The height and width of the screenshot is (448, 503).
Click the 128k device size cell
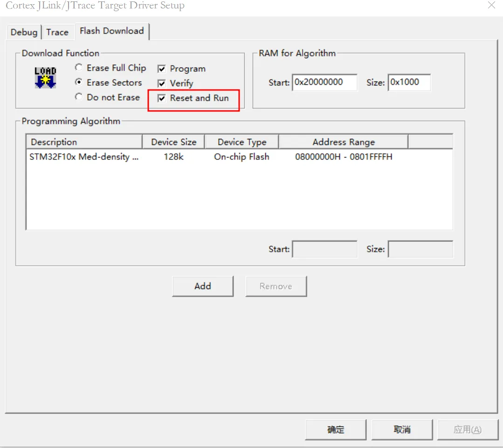click(x=173, y=157)
